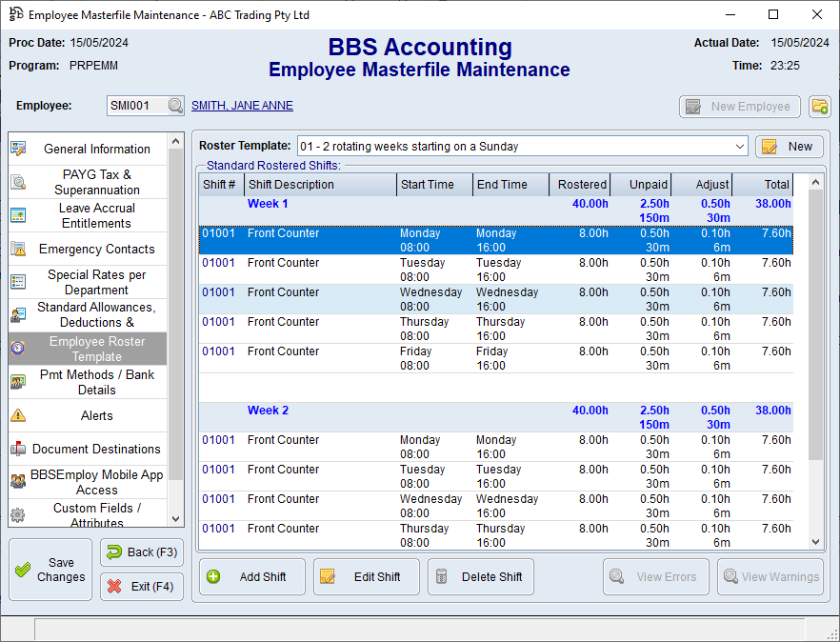The image size is (840, 642).
Task: Click the folder icon beside New Employee
Action: pos(819,107)
